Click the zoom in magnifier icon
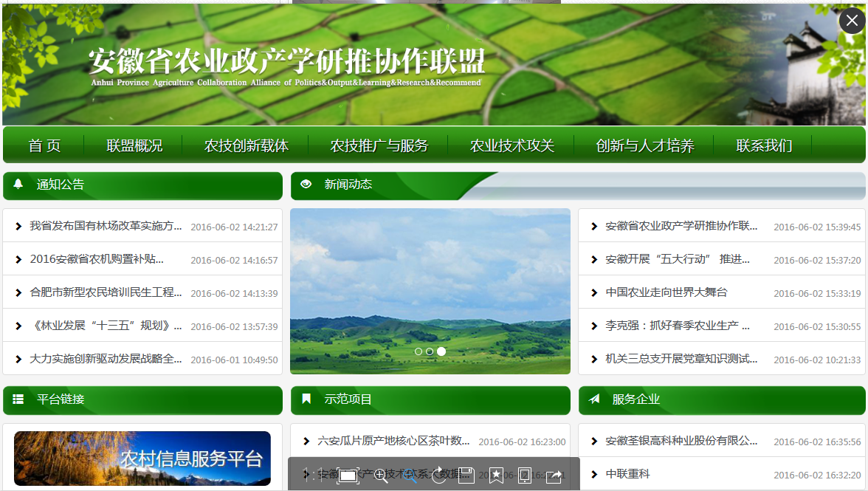 [381, 475]
